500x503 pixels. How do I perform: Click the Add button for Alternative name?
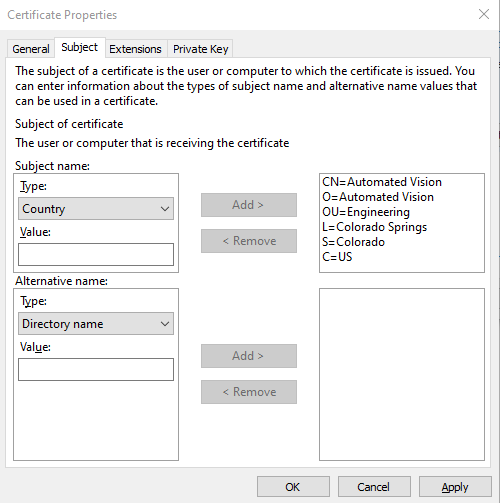point(249,356)
